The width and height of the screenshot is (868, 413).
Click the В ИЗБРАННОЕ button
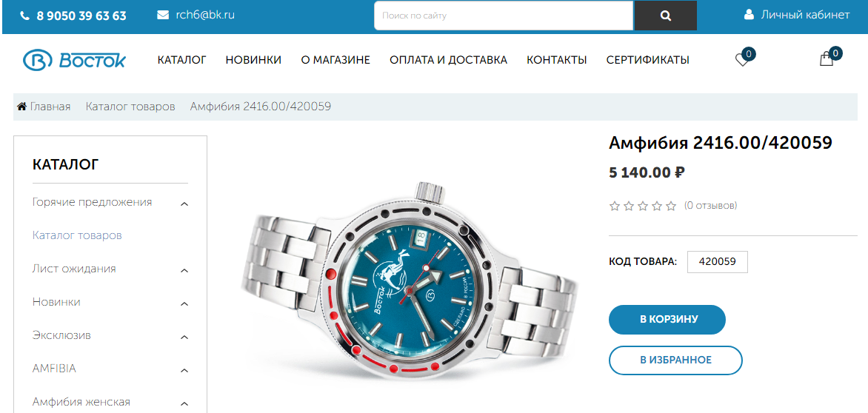pyautogui.click(x=675, y=360)
